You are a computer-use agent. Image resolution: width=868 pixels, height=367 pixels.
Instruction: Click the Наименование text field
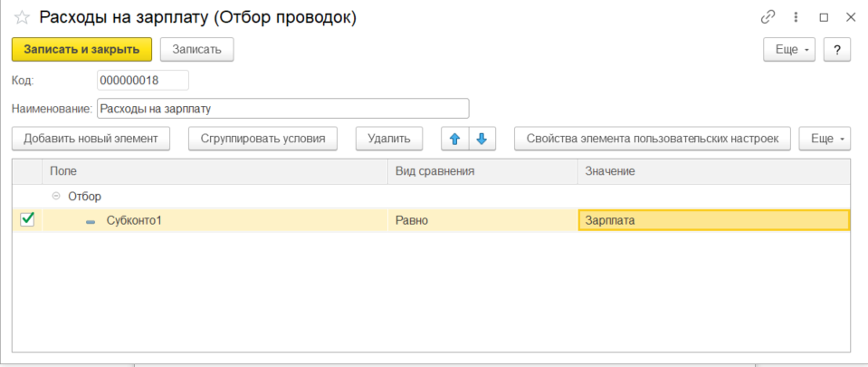point(282,109)
